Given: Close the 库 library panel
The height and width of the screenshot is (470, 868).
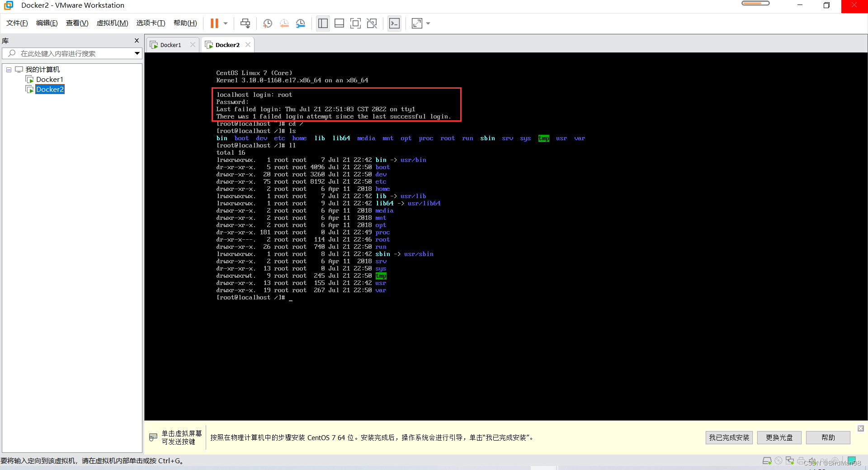Looking at the screenshot, I should (137, 41).
